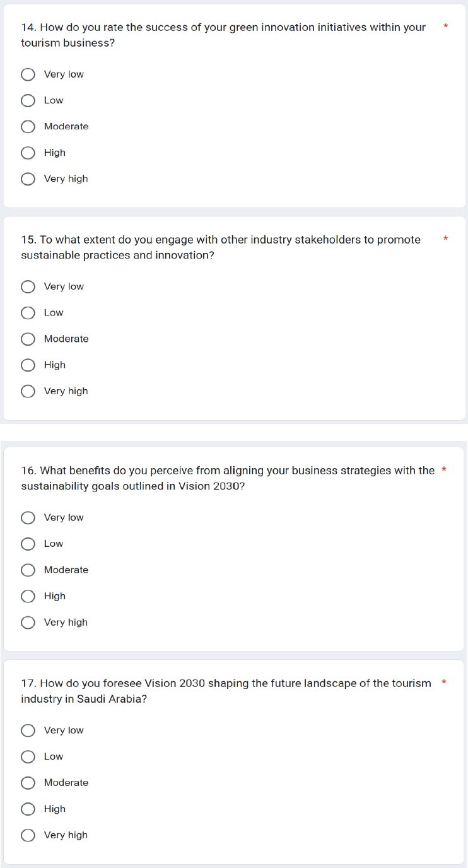Select 'Very low' for question 16
Screen dimensions: 468x868
pyautogui.click(x=28, y=518)
